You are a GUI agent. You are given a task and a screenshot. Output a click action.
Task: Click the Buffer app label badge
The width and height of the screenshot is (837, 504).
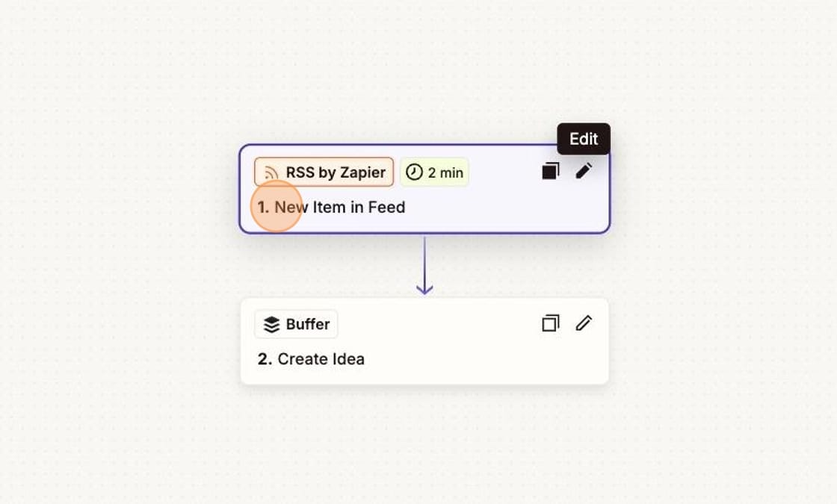pos(295,323)
